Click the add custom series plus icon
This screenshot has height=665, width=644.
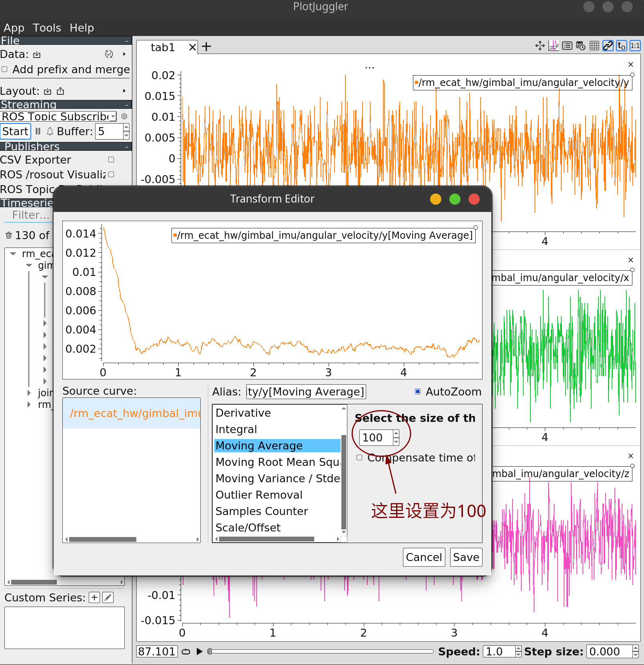(x=94, y=597)
